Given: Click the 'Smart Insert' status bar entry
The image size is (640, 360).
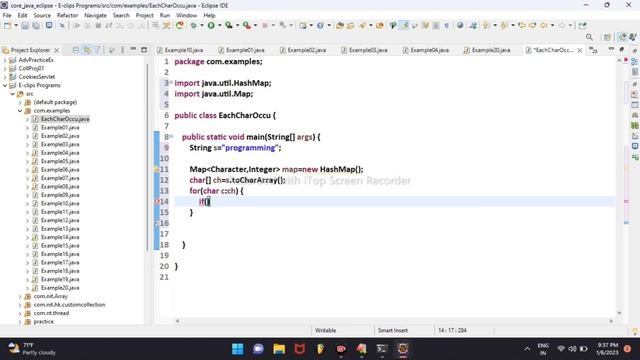Looking at the screenshot, I should [393, 331].
